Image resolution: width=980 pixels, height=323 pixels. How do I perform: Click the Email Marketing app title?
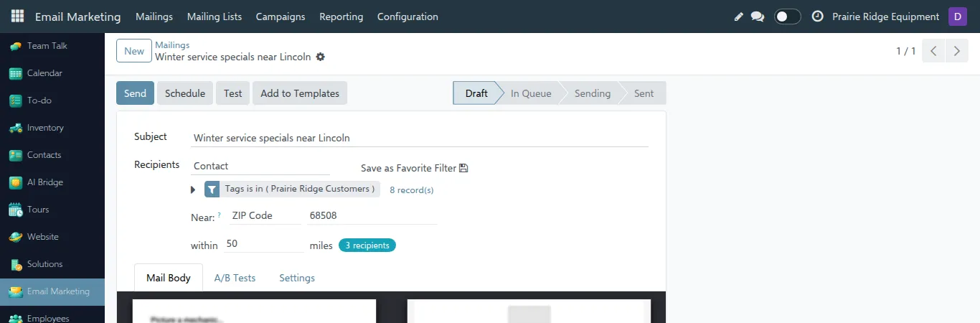[x=77, y=17]
